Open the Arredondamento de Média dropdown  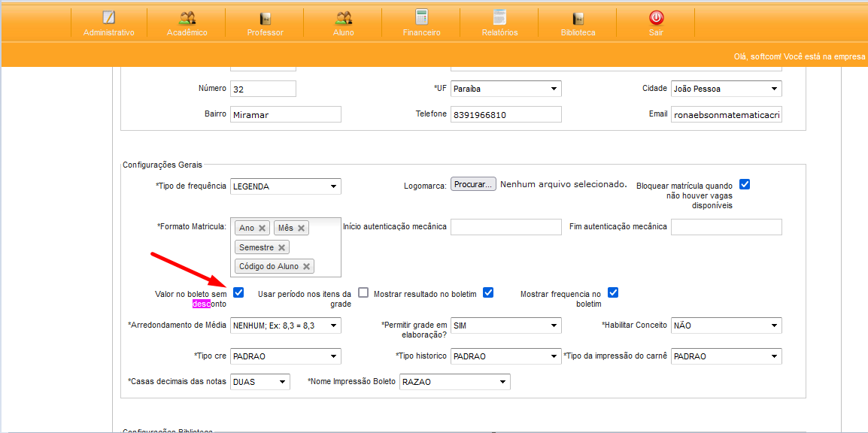tap(285, 326)
